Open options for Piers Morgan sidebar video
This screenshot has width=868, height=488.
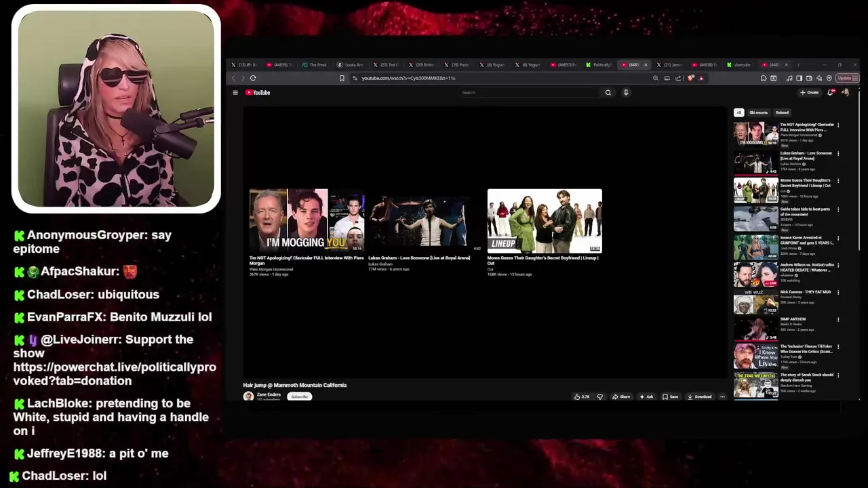pos(838,125)
